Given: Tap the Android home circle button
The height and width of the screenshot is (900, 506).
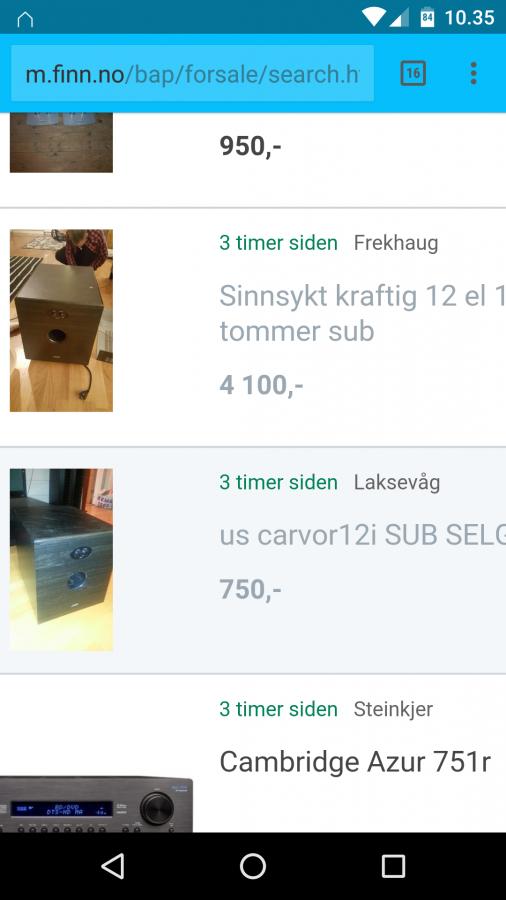Looking at the screenshot, I should 253,866.
